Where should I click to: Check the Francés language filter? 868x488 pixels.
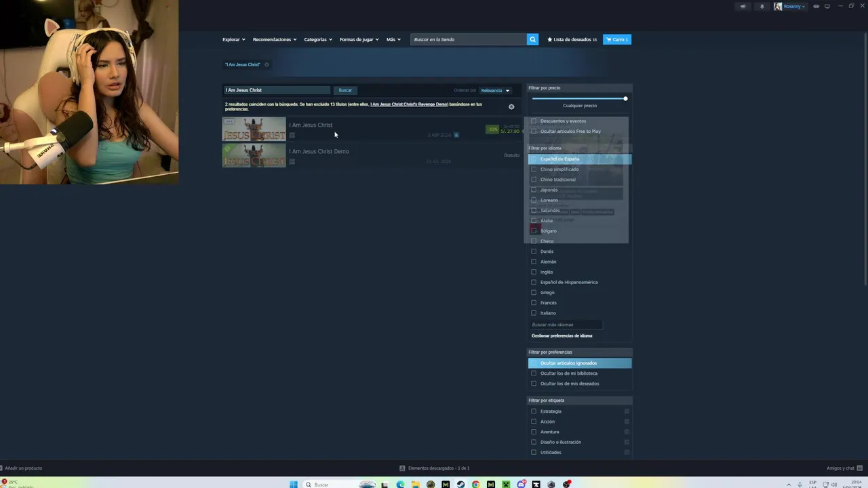(534, 302)
